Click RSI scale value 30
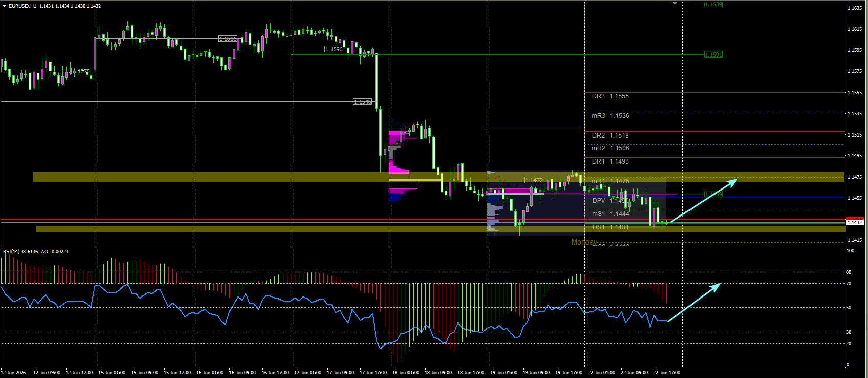Screen dimensions: 868x378 tap(849, 332)
